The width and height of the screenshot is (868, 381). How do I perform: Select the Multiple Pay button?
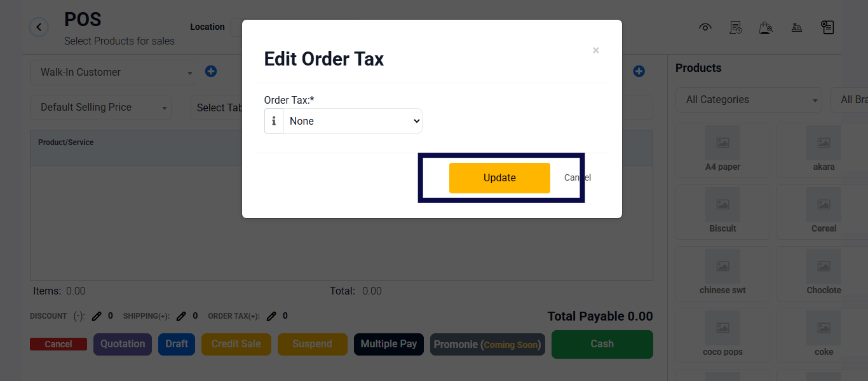click(x=389, y=344)
